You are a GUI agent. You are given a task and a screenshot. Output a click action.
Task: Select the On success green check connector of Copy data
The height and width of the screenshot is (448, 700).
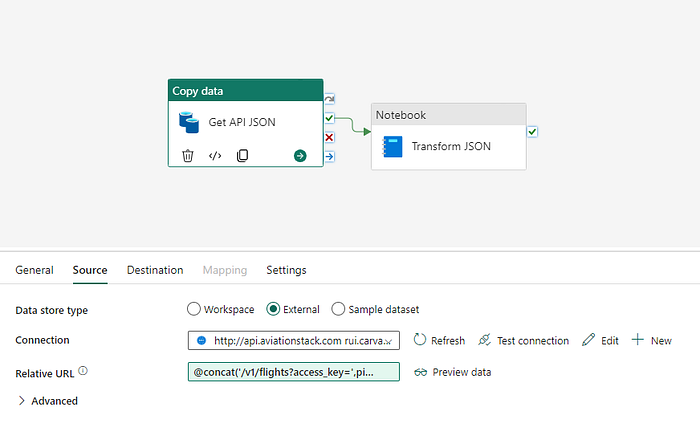[329, 118]
